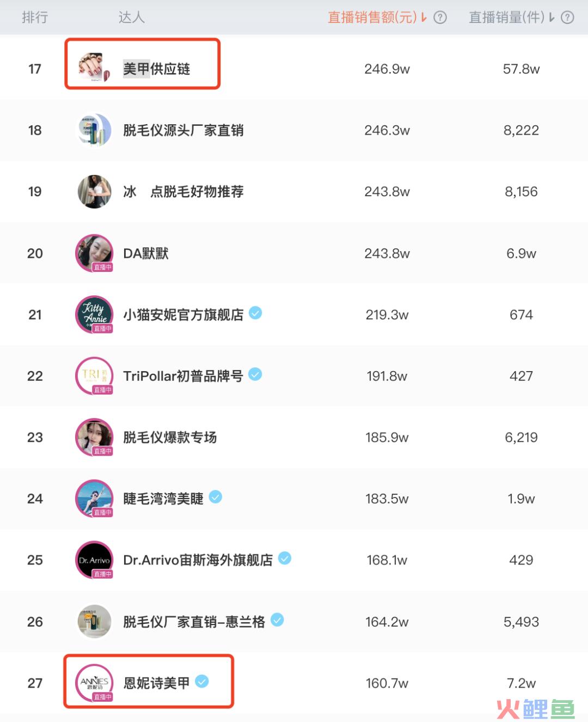
Task: Open DA默默 live avatar
Action: pyautogui.click(x=94, y=253)
